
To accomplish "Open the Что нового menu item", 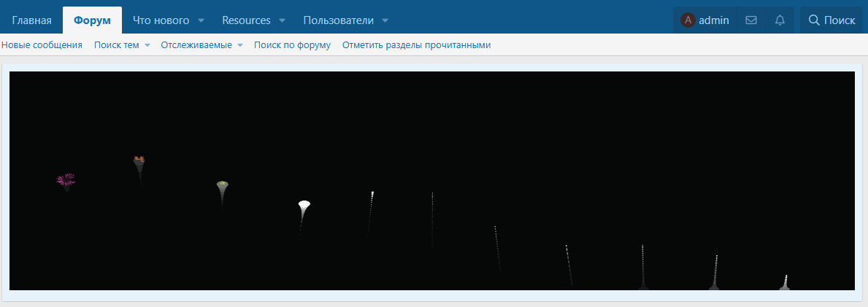I will (161, 20).
